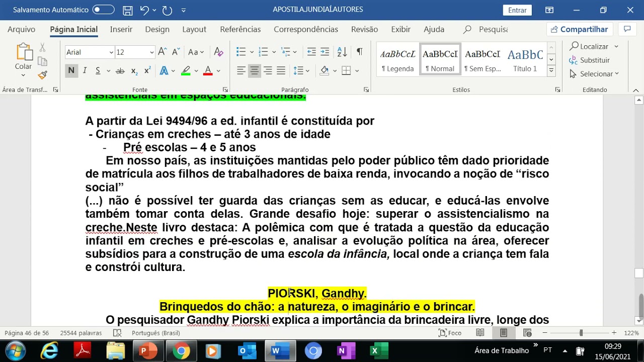Screen dimensions: 644x362
Task: Open the Arquivo tab
Action: click(21, 30)
